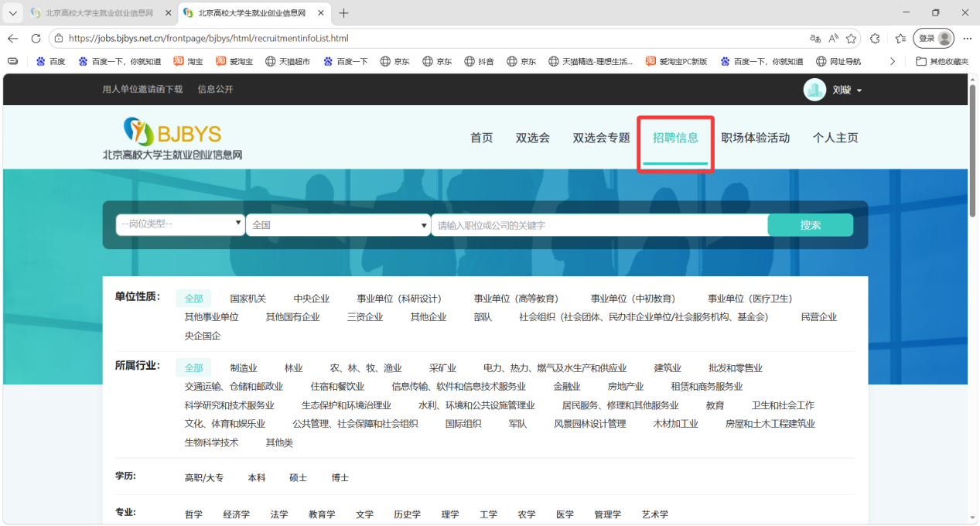The height and width of the screenshot is (526, 980).
Task: Click the BJBYS site logo
Action: (x=172, y=138)
